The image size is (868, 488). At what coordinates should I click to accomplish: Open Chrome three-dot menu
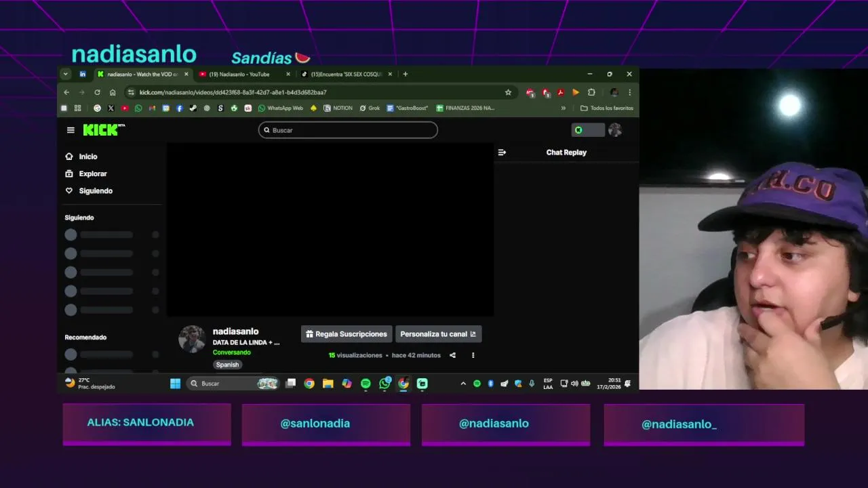coord(629,92)
